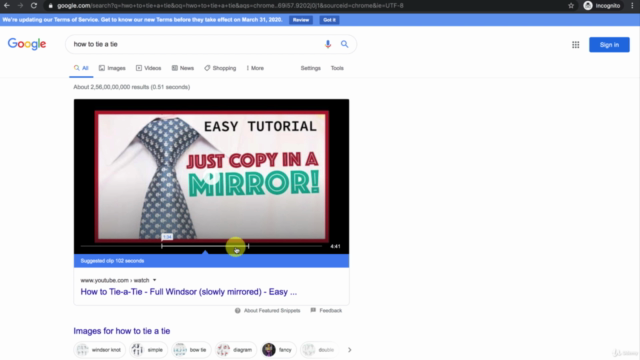Image resolution: width=640 pixels, height=360 pixels.
Task: Click the Sign in button
Action: tap(609, 45)
